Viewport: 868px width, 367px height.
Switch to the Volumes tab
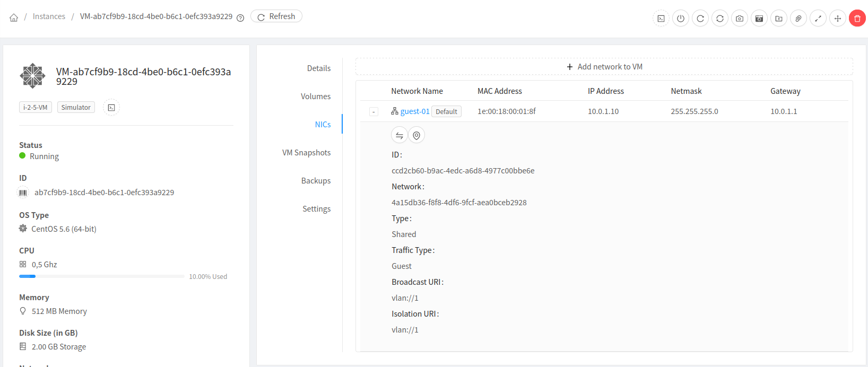[x=316, y=97]
